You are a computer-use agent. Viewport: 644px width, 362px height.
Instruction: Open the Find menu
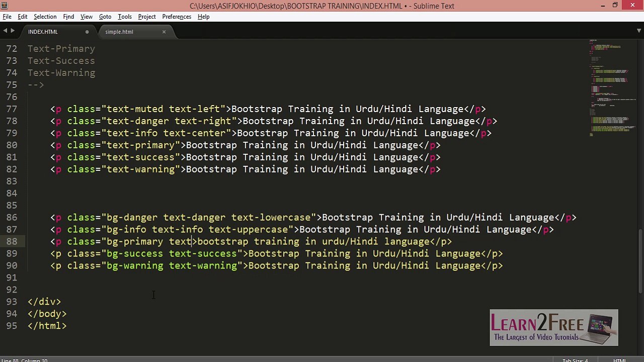(68, 17)
